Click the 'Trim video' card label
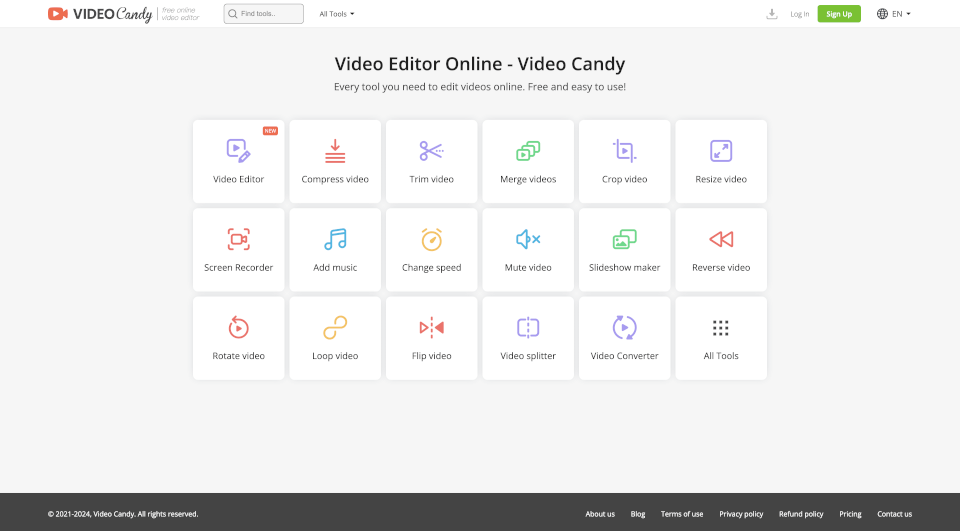This screenshot has height=531, width=960. click(x=431, y=179)
